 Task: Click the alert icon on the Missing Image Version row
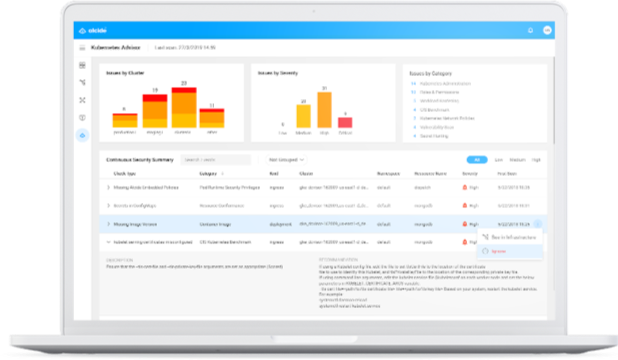[x=464, y=224]
